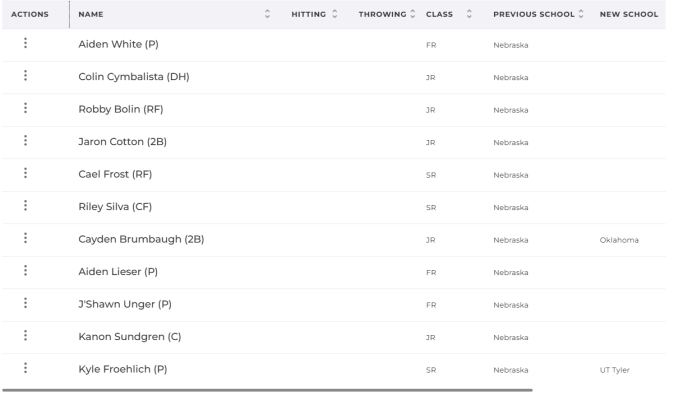
Task: Open actions menu for Kanon Sundgren
Action: [25, 335]
